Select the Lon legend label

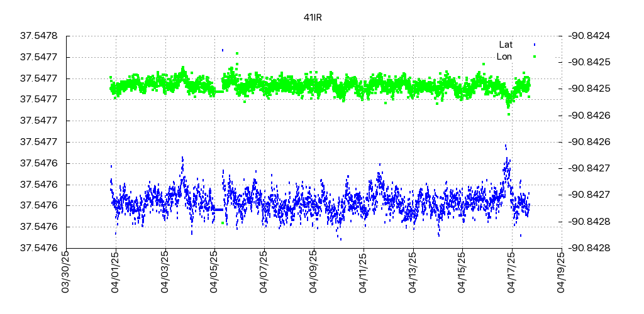[x=504, y=57]
